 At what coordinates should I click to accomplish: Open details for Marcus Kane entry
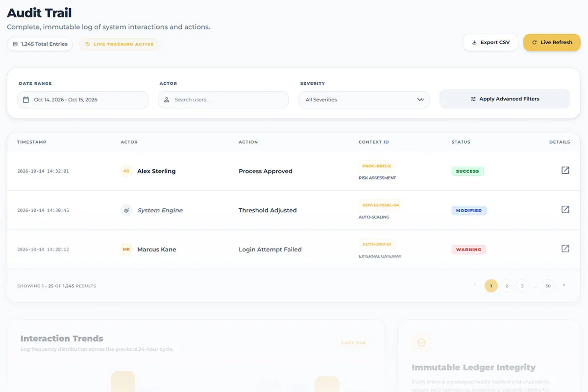(x=565, y=248)
